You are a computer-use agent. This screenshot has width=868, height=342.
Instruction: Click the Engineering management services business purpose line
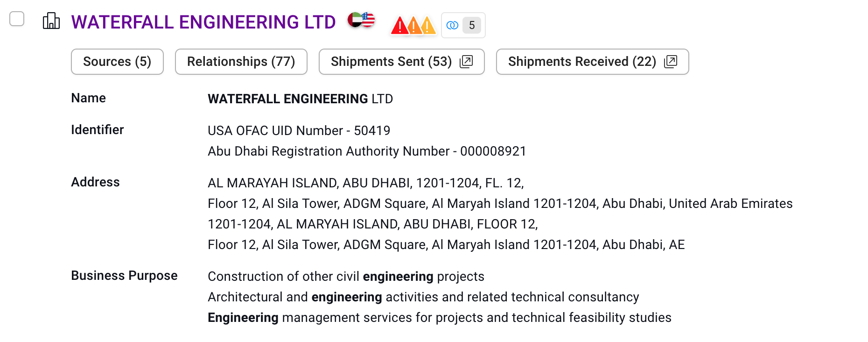tap(439, 318)
